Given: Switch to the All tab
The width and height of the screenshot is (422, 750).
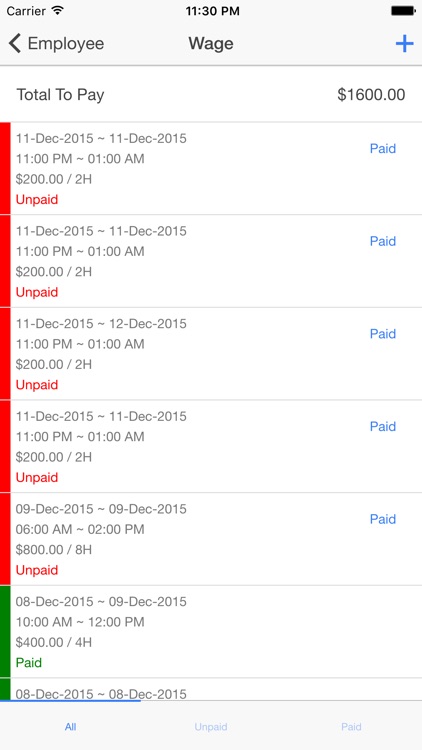Looking at the screenshot, I should pyautogui.click(x=70, y=727).
